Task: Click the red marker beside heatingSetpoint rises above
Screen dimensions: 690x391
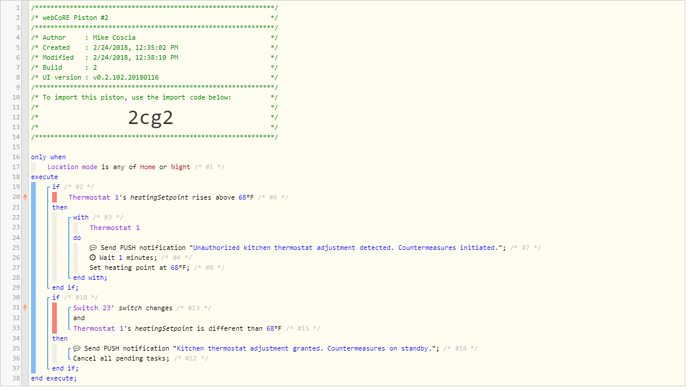Action: coord(55,197)
